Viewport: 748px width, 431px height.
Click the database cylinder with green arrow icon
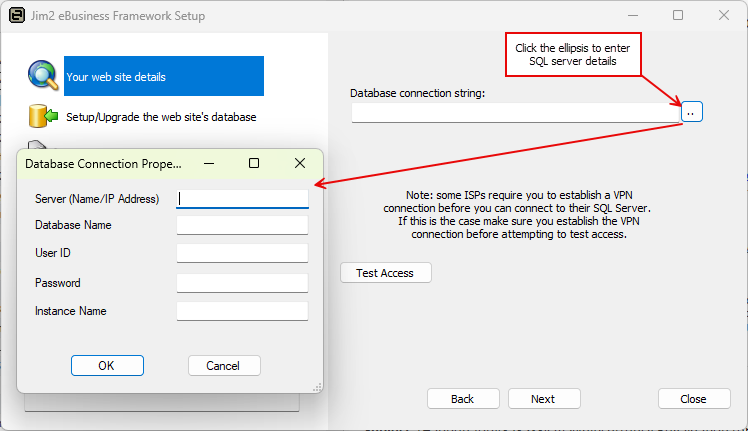coord(43,116)
